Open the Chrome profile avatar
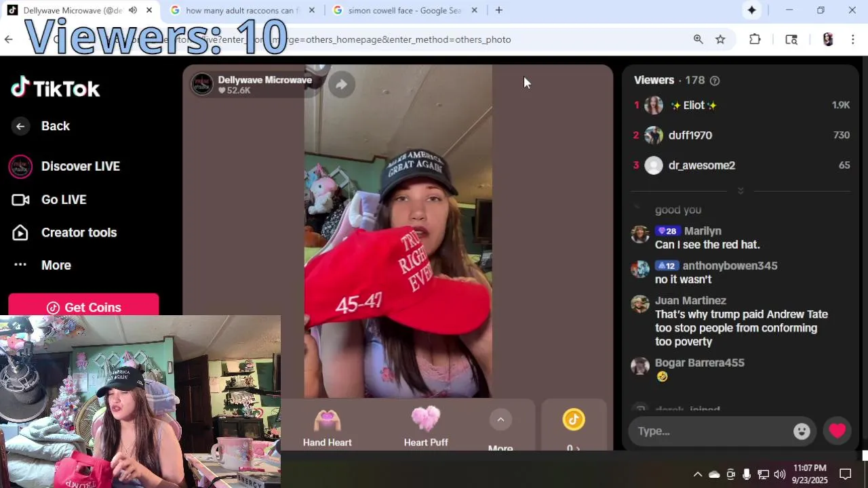 point(827,39)
